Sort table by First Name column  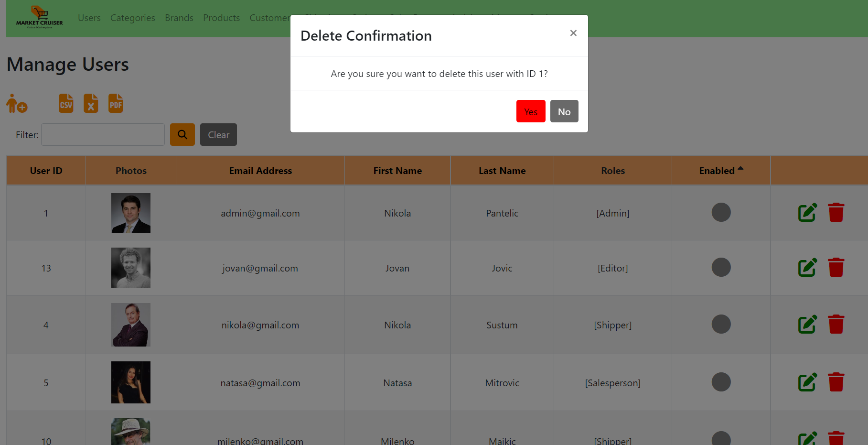397,171
